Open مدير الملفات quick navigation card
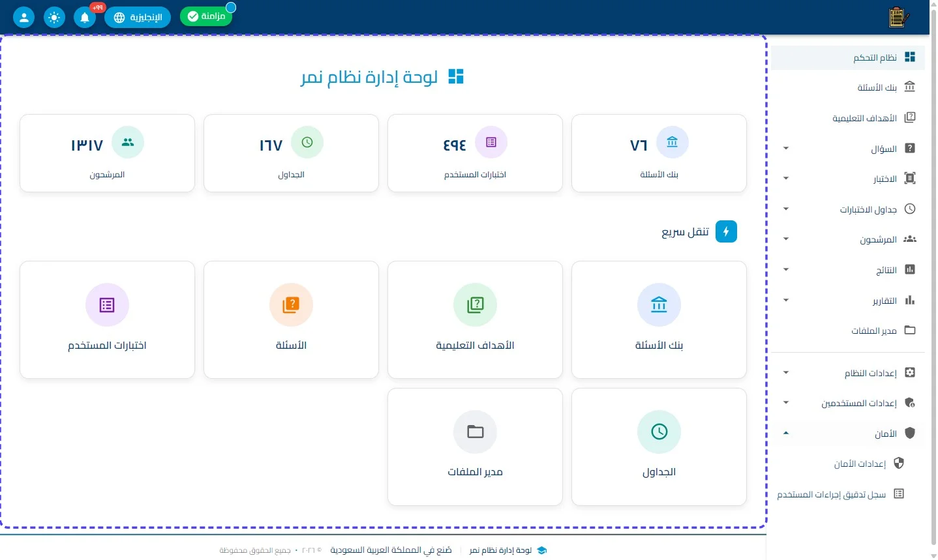 pos(475,447)
